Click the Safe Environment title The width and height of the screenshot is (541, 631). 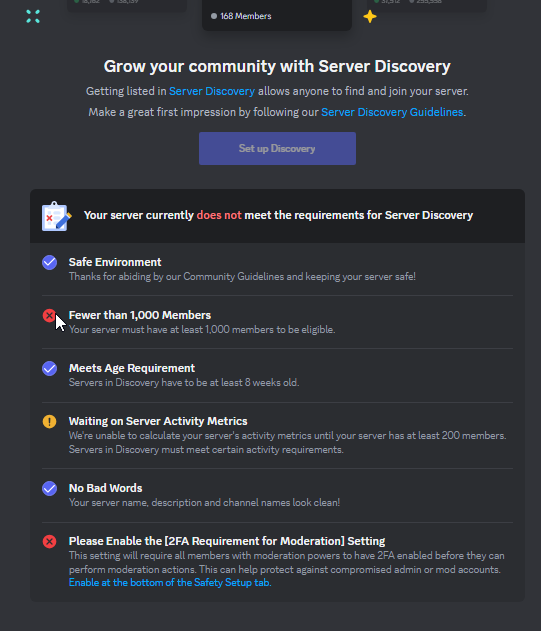coord(115,262)
